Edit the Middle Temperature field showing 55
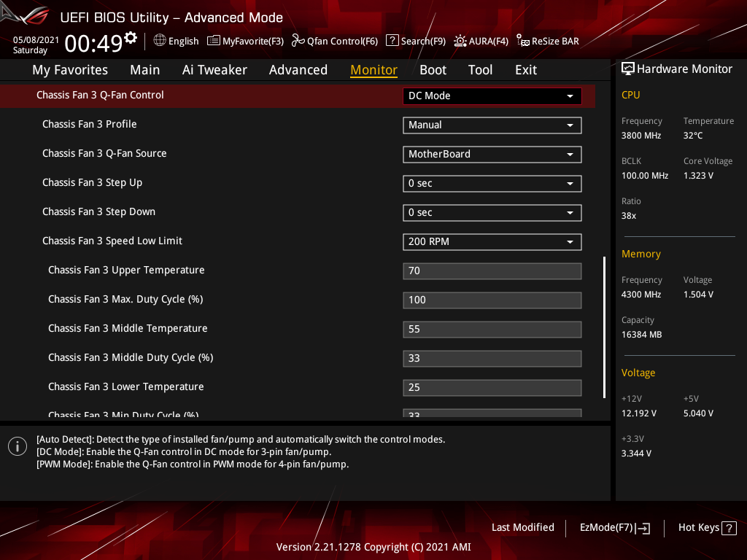The width and height of the screenshot is (747, 560). 492,329
